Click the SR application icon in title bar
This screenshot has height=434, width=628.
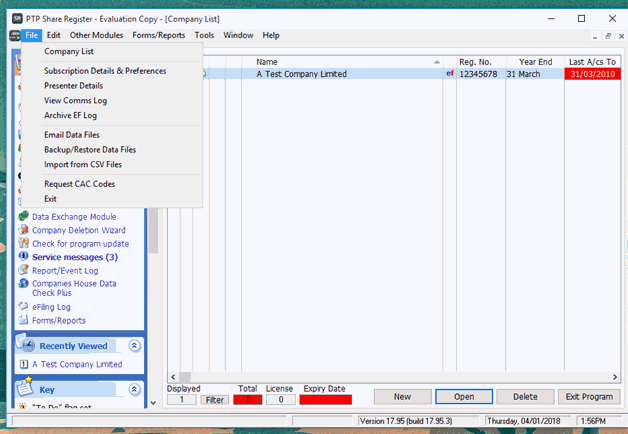tap(17, 18)
